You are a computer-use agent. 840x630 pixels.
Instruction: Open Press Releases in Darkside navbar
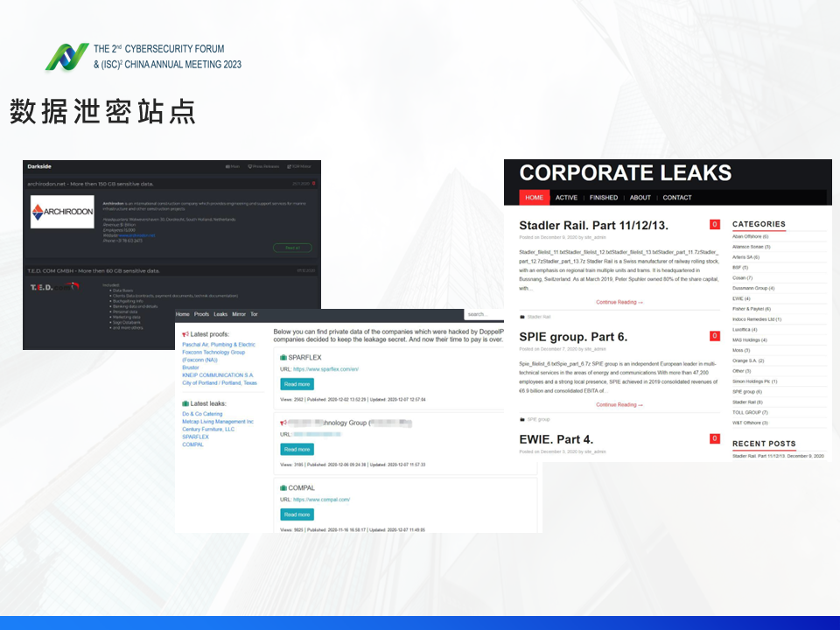263,166
